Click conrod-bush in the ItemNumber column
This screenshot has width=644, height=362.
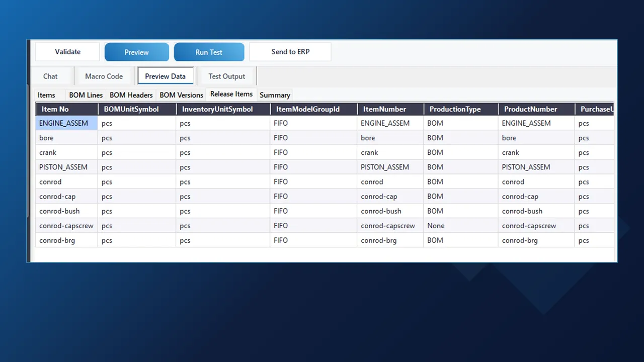(x=390, y=211)
